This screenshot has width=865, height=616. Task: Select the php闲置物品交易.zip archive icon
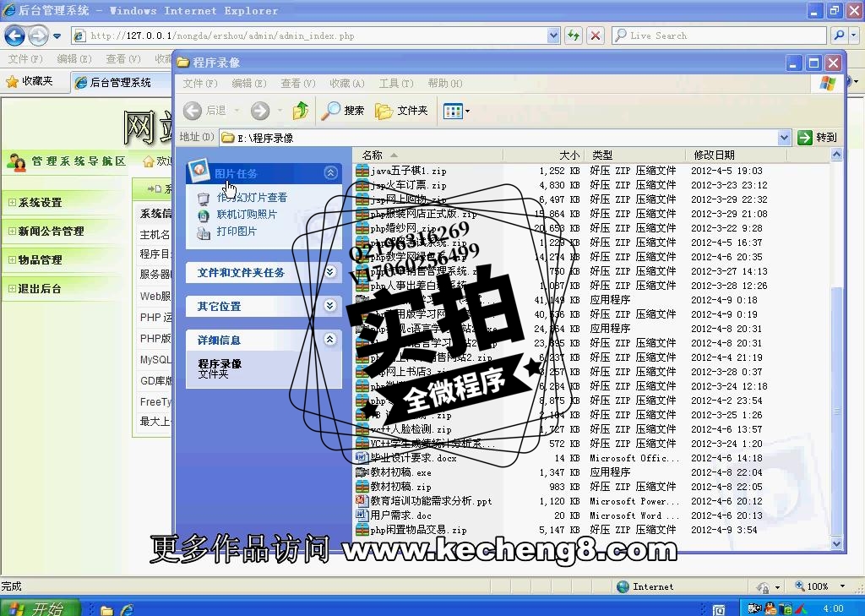coord(362,529)
